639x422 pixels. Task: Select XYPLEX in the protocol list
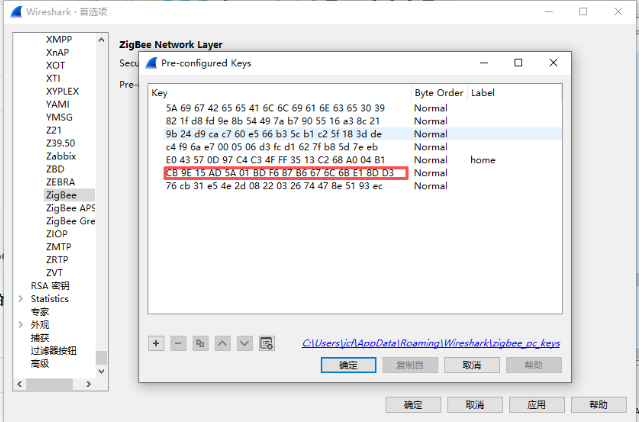point(62,91)
